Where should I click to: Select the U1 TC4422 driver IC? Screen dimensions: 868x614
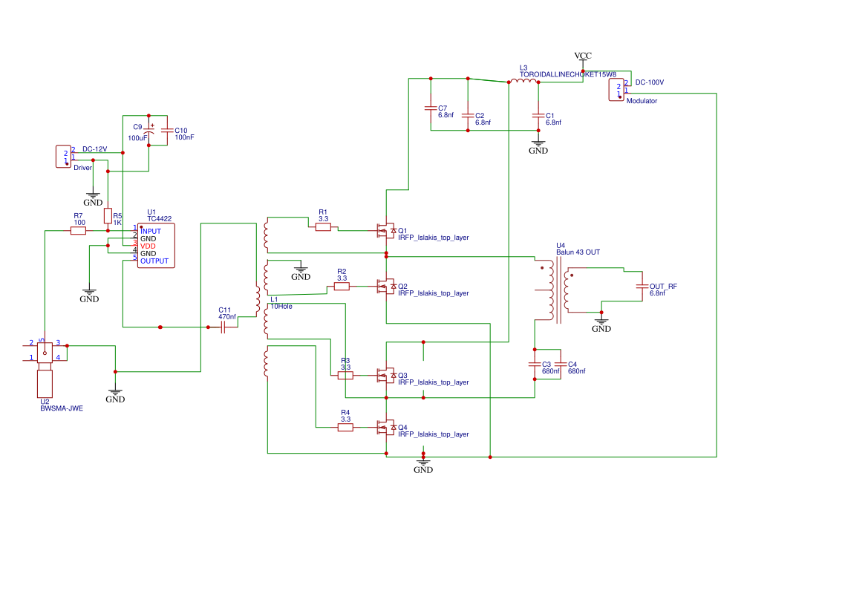point(156,245)
